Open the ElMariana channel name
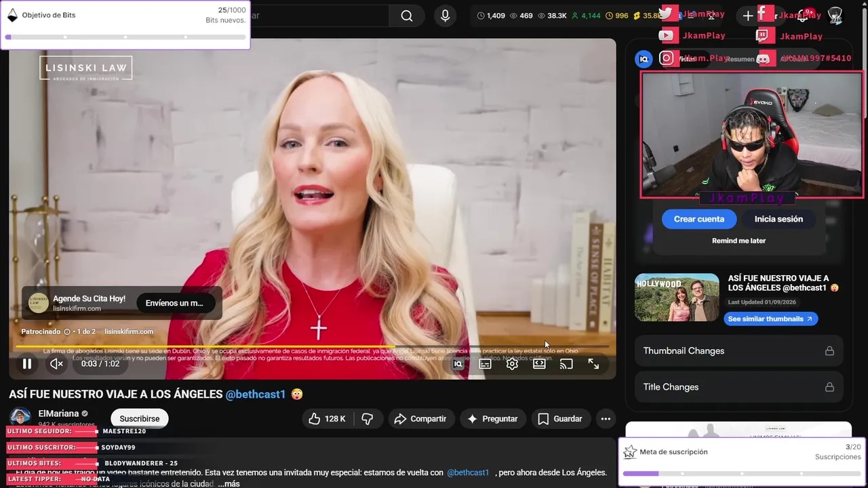The height and width of the screenshot is (488, 868). [x=58, y=413]
